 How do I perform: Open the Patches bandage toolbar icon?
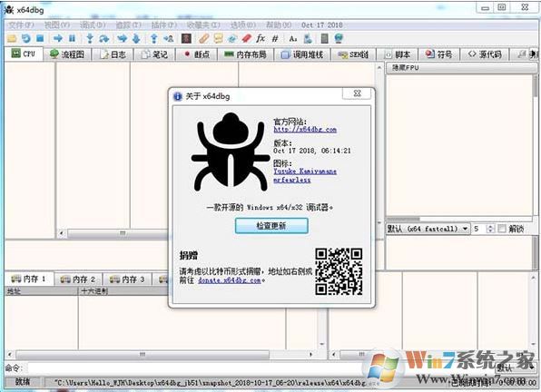tap(203, 39)
